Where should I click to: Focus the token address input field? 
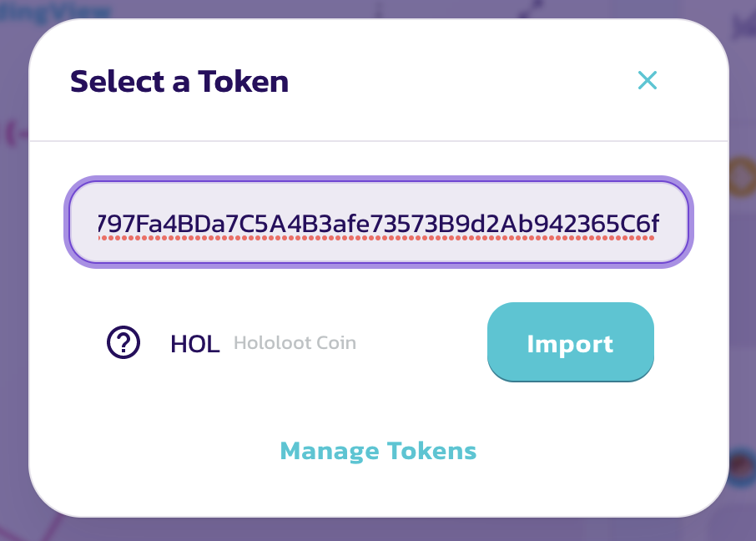[x=379, y=224]
